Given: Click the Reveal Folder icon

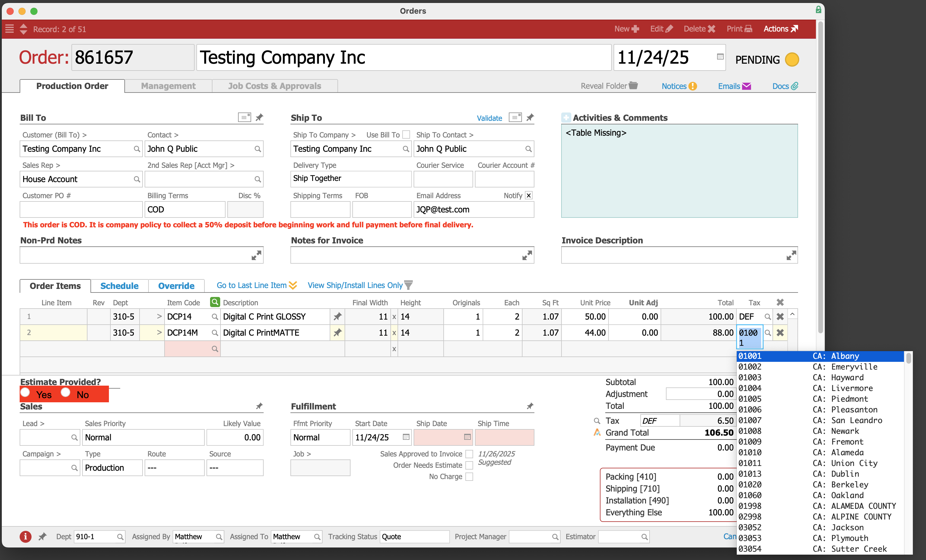Looking at the screenshot, I should click(x=634, y=86).
